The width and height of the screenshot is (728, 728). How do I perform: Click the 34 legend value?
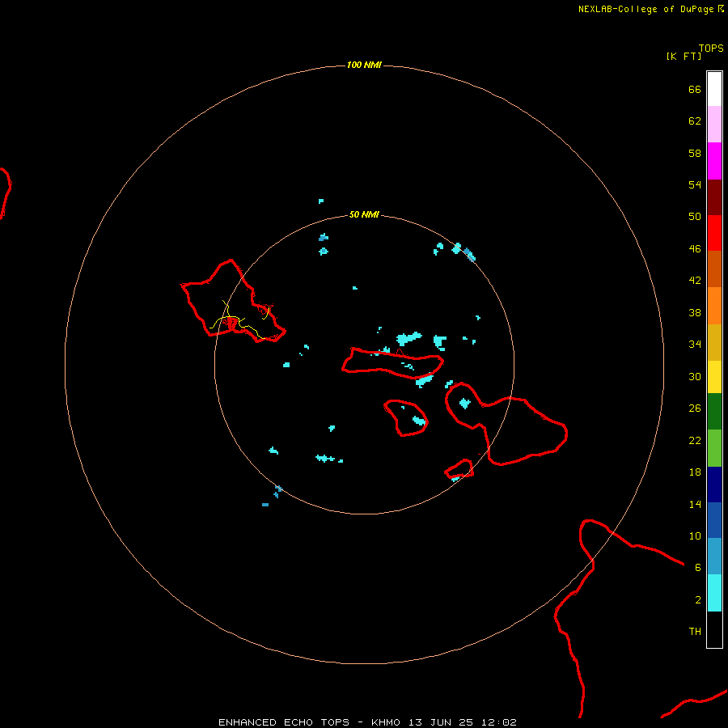695,345
